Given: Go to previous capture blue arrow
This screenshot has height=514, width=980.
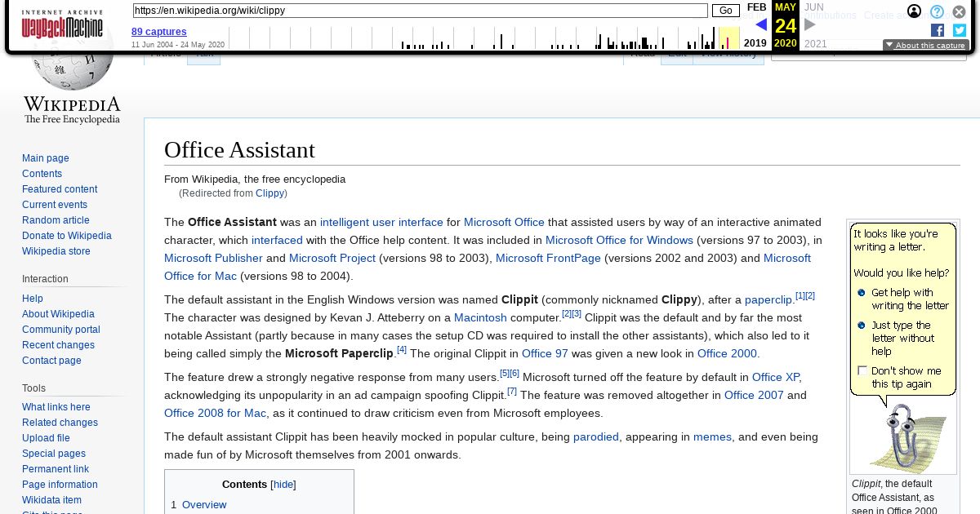Looking at the screenshot, I should click(761, 24).
